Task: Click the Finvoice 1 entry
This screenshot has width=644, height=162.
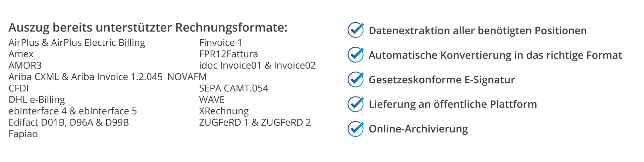Action: 220,43
